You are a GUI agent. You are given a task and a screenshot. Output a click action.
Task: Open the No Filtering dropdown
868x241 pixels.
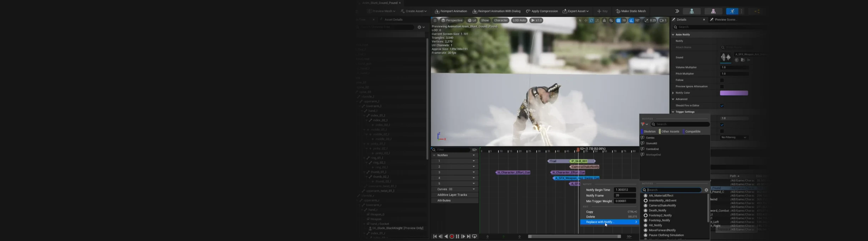click(x=734, y=138)
